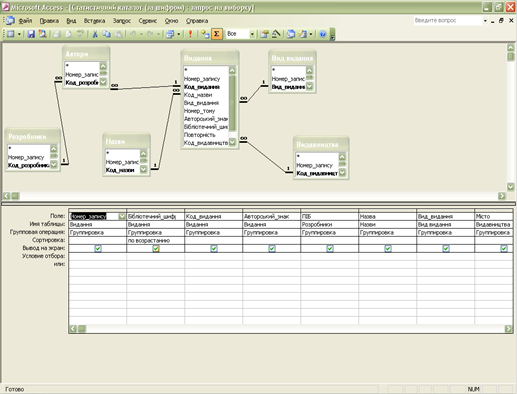Click the Spelling check icon

point(80,34)
